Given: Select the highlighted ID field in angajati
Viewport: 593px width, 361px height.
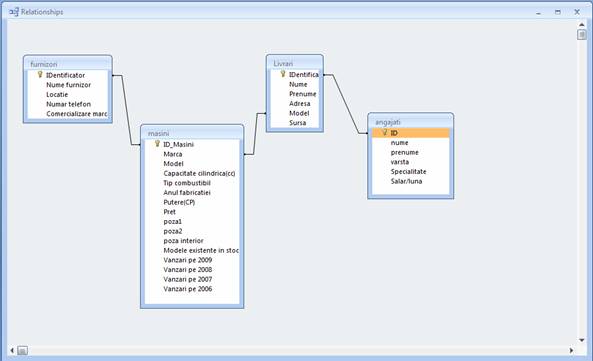Looking at the screenshot, I should click(x=411, y=133).
